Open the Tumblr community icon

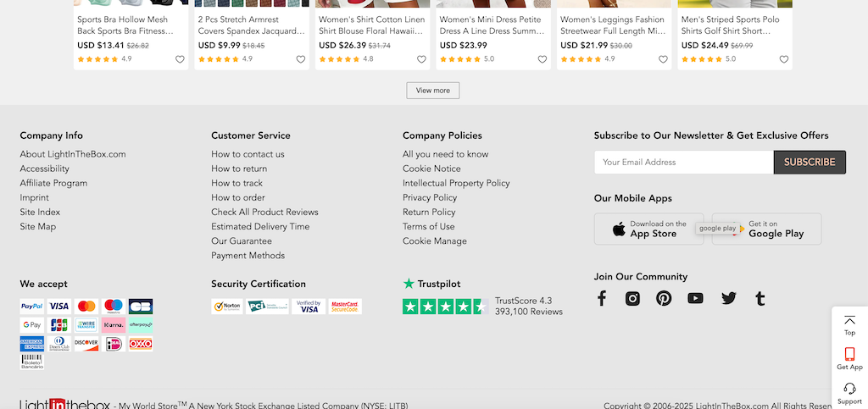[760, 298]
